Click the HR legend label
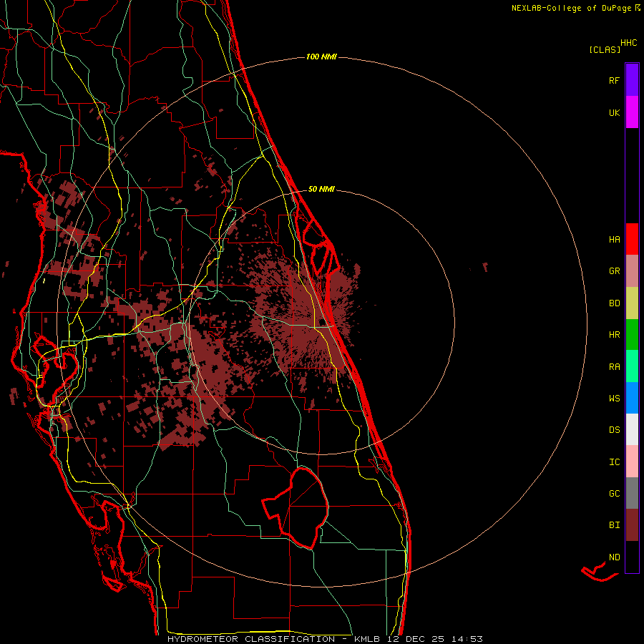 tap(614, 335)
